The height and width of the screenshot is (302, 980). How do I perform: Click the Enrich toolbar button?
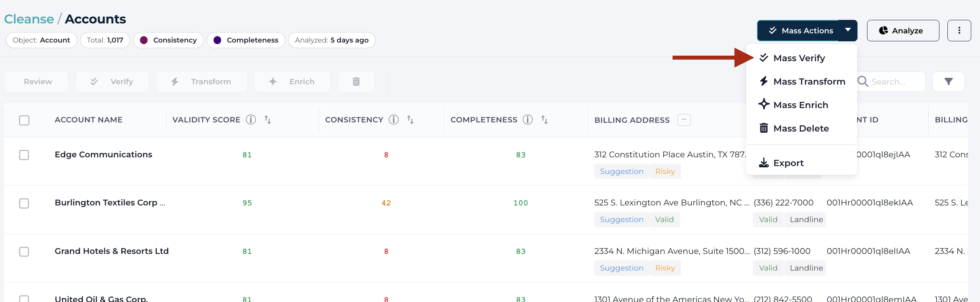pos(292,81)
